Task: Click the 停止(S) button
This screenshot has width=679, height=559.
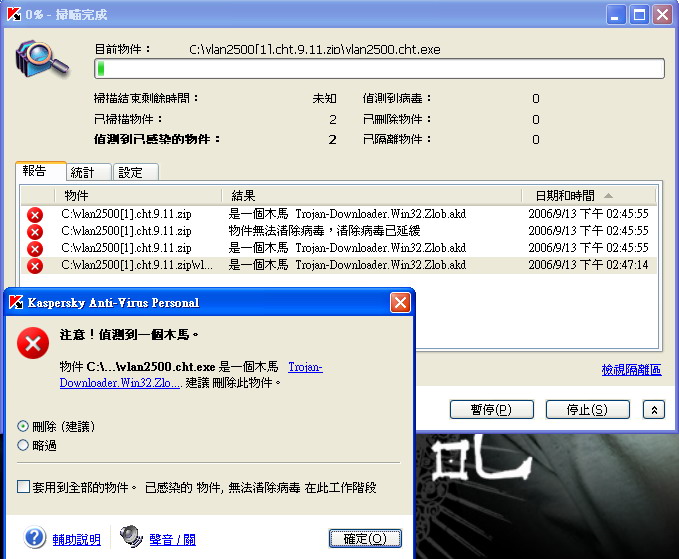Action: coord(587,410)
